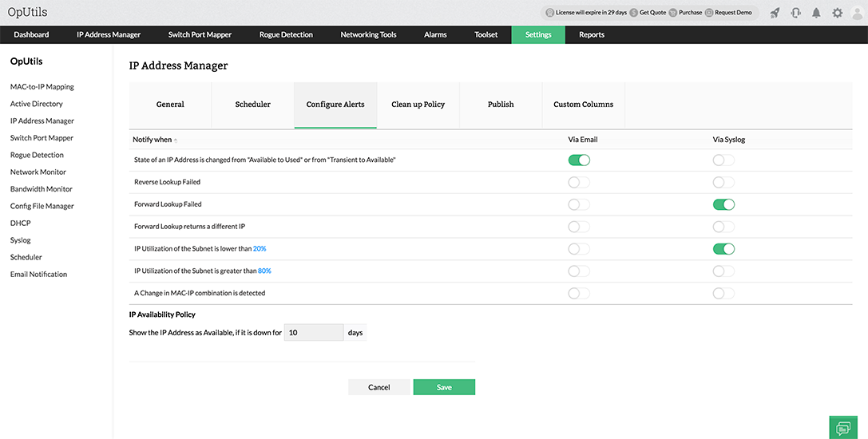868x439 pixels.
Task: Switch to the Custom Columns tab
Action: (584, 105)
